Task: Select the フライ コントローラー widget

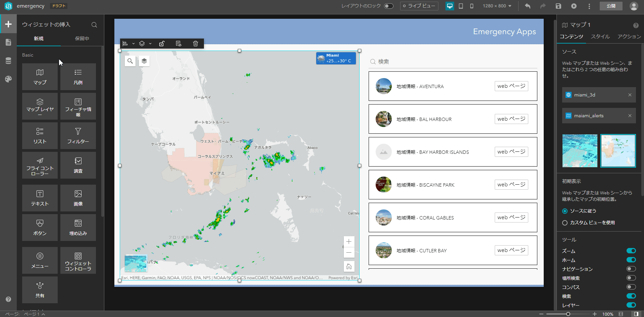Action: click(x=40, y=165)
